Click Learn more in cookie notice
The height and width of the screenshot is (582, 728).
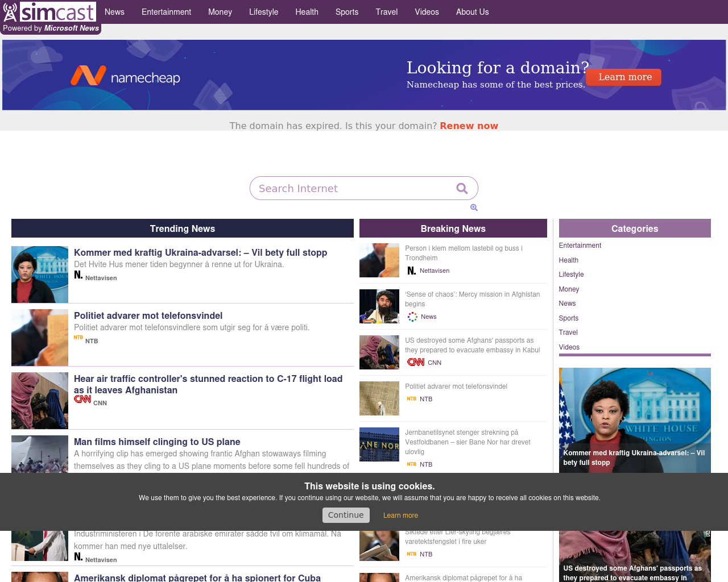click(x=400, y=516)
